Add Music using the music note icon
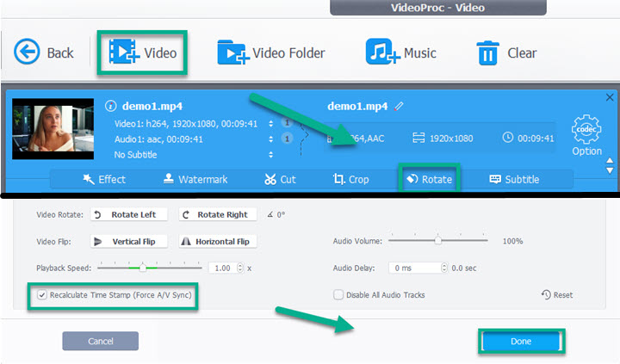The height and width of the screenshot is (364, 620). [x=382, y=51]
